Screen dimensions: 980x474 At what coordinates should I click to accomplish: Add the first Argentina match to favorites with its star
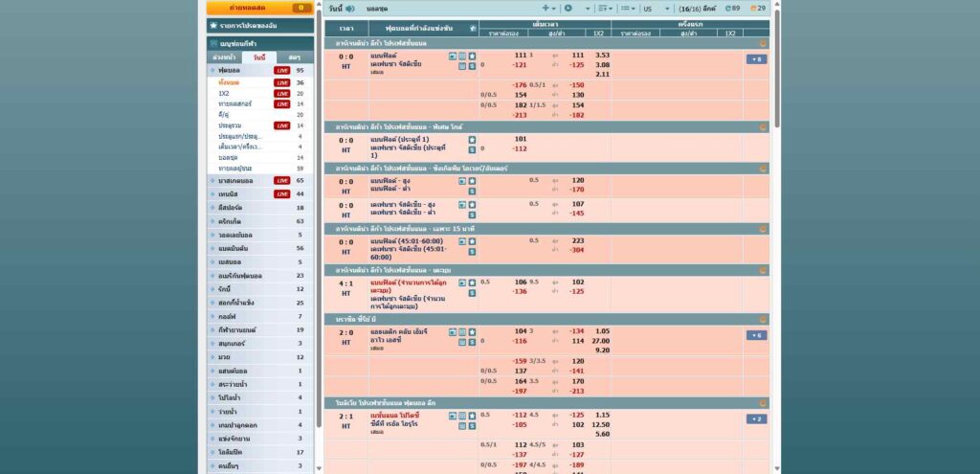click(472, 56)
